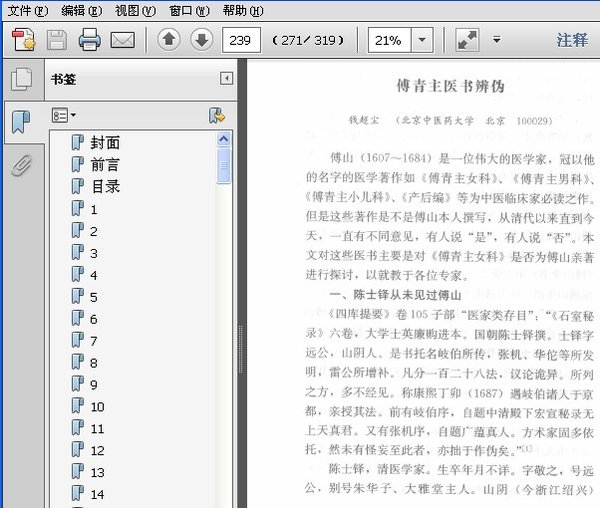Click the bookmarks scrollbar thumb
Image resolution: width=600 pixels, height=508 pixels.
(x=223, y=166)
